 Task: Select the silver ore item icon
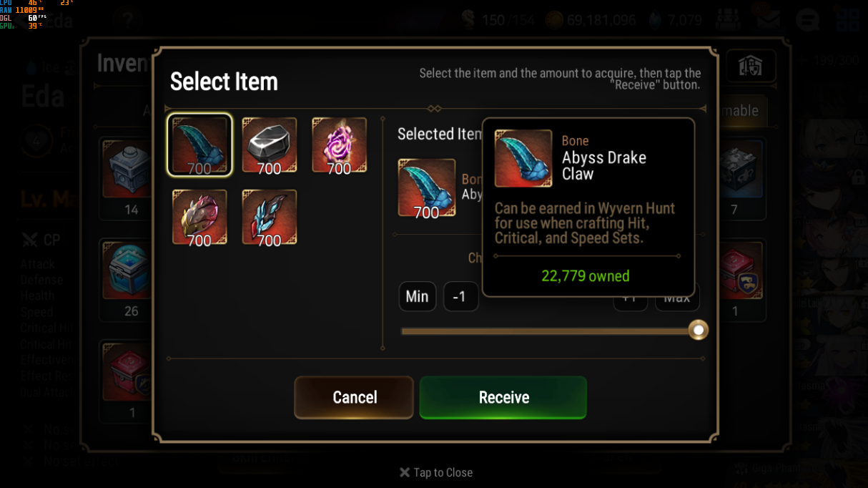click(270, 145)
